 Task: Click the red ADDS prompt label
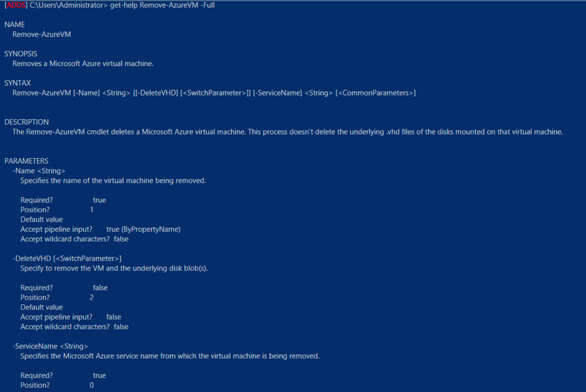pyautogui.click(x=16, y=5)
